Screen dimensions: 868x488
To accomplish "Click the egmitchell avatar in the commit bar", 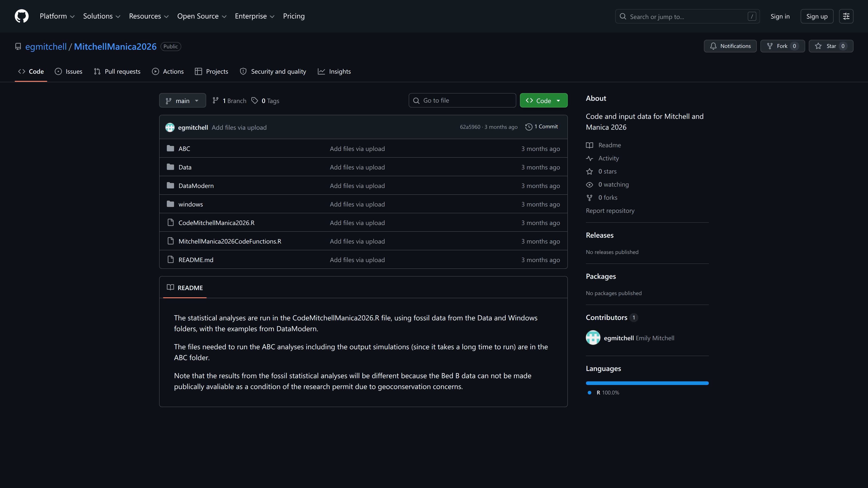I will tap(170, 127).
